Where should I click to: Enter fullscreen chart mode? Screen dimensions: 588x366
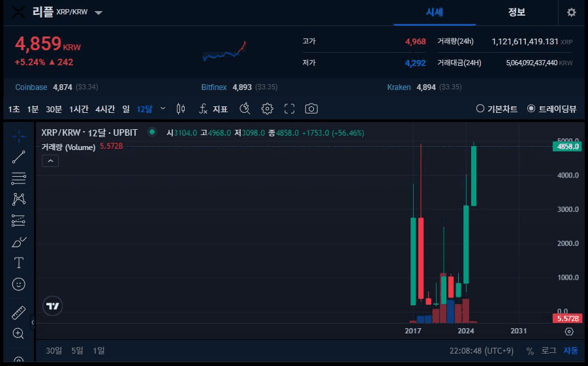[289, 109]
